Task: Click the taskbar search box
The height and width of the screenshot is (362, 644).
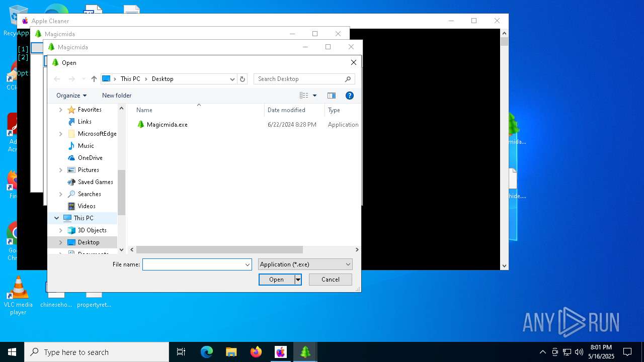Action: click(97, 352)
